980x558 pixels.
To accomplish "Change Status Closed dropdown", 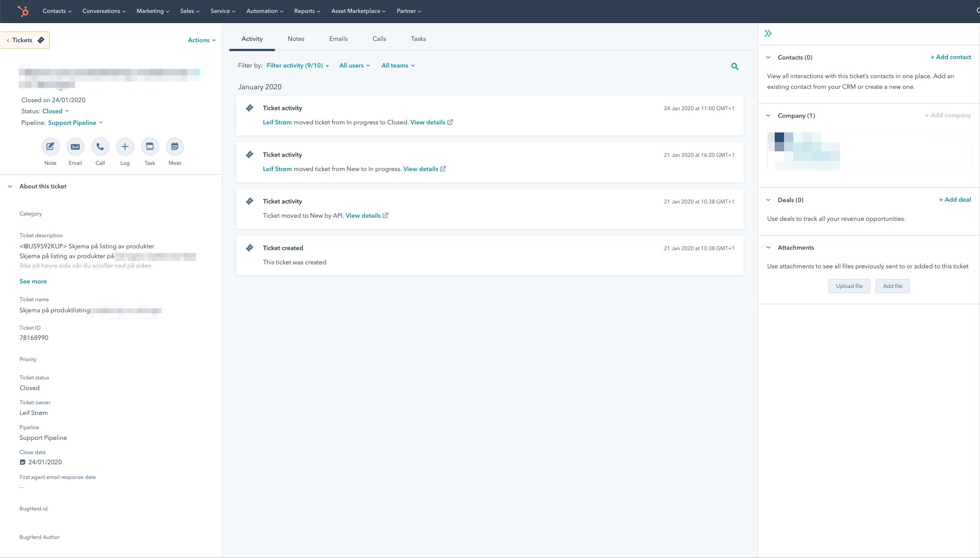I will coord(56,111).
